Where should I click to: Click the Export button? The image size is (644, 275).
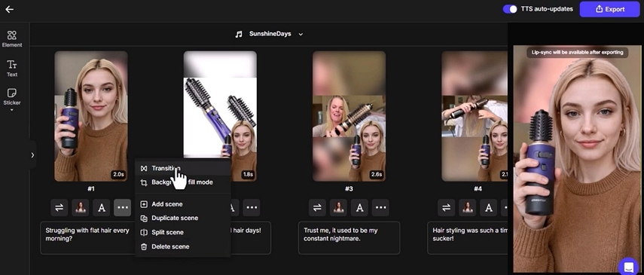coord(609,9)
